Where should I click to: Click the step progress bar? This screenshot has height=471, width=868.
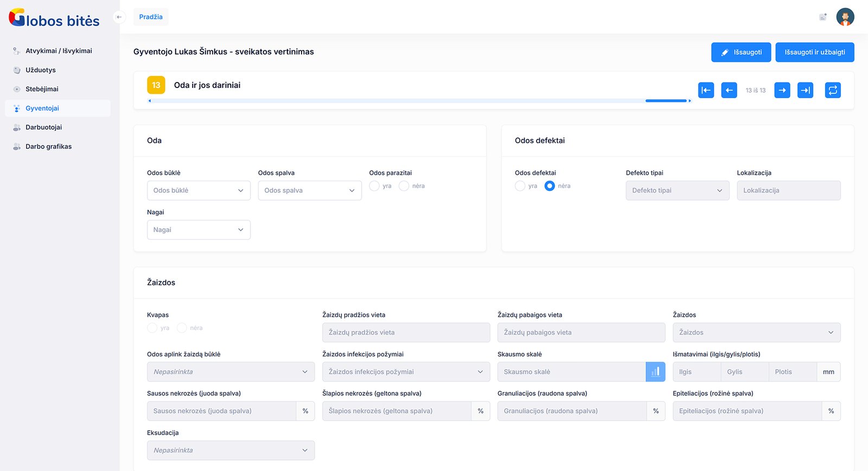point(419,101)
